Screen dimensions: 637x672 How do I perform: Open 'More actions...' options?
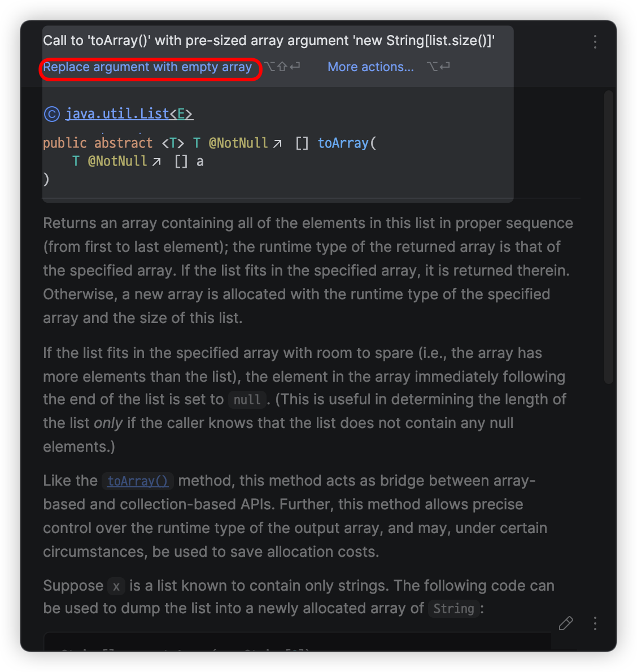[x=370, y=67]
